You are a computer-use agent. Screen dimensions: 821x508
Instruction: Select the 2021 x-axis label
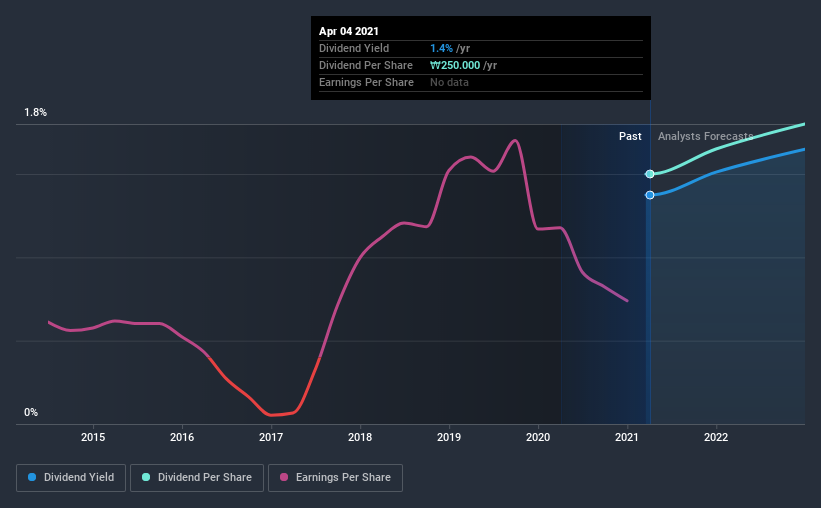[x=627, y=437]
